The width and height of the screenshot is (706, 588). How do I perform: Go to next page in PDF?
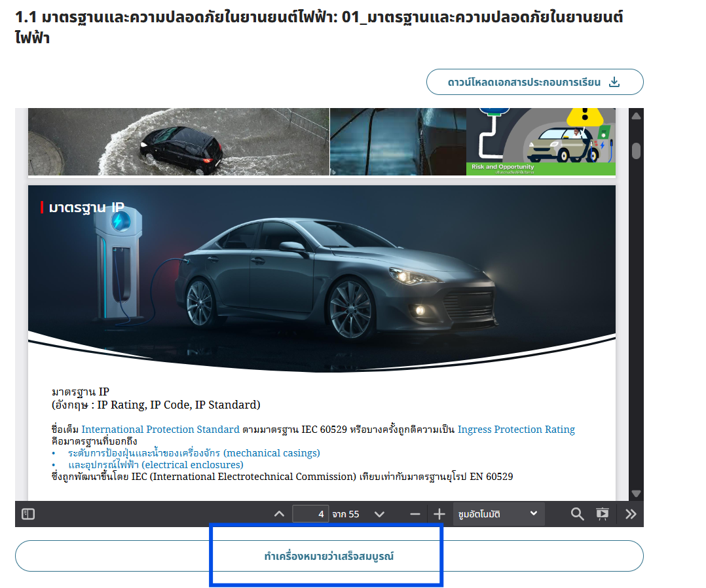click(379, 514)
